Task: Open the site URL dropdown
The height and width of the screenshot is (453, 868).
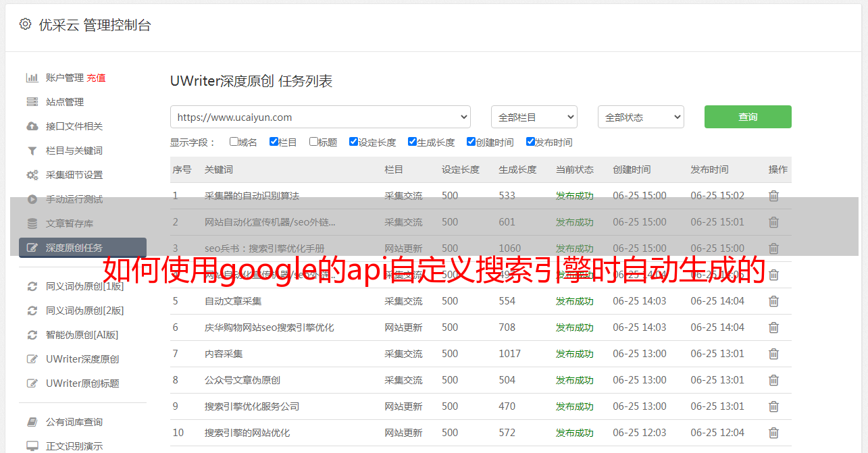Action: coord(320,117)
